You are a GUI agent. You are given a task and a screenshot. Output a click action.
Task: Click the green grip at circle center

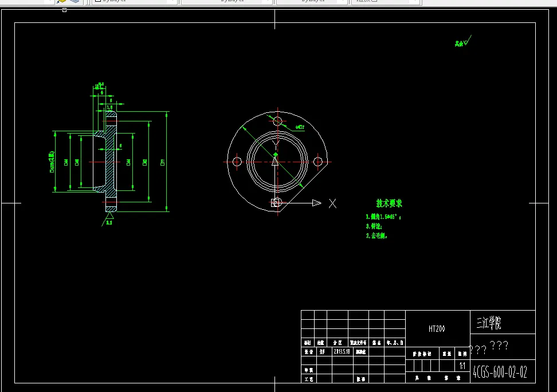tap(275, 154)
